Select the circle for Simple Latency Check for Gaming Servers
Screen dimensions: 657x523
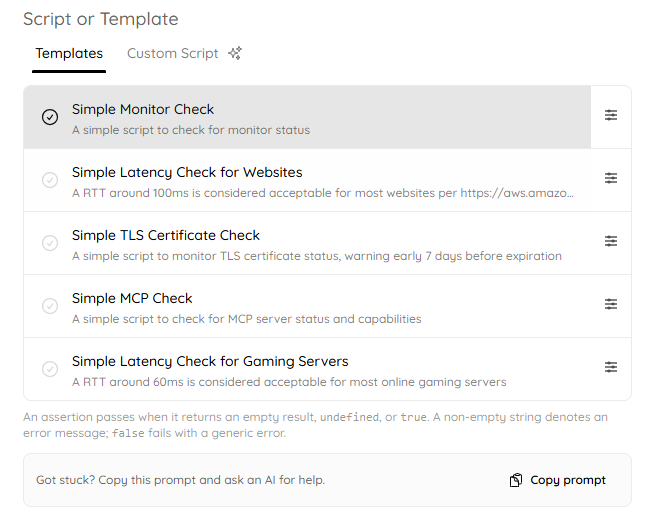pos(50,369)
